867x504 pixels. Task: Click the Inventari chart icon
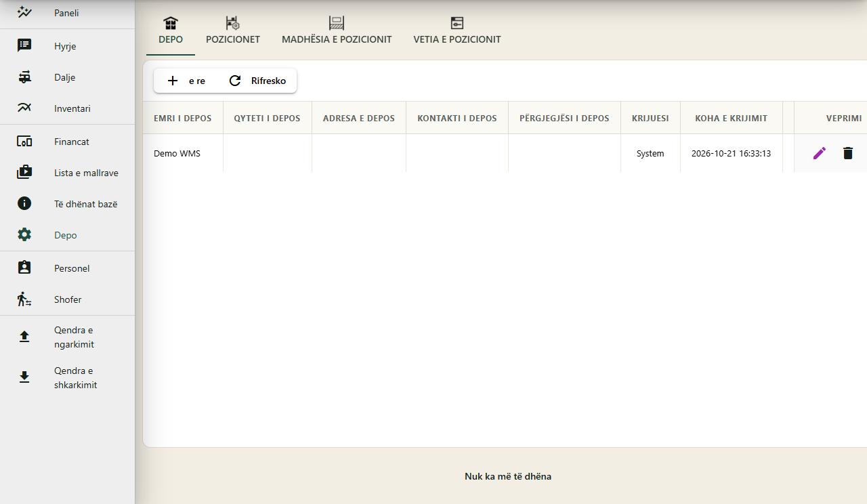pyautogui.click(x=24, y=108)
